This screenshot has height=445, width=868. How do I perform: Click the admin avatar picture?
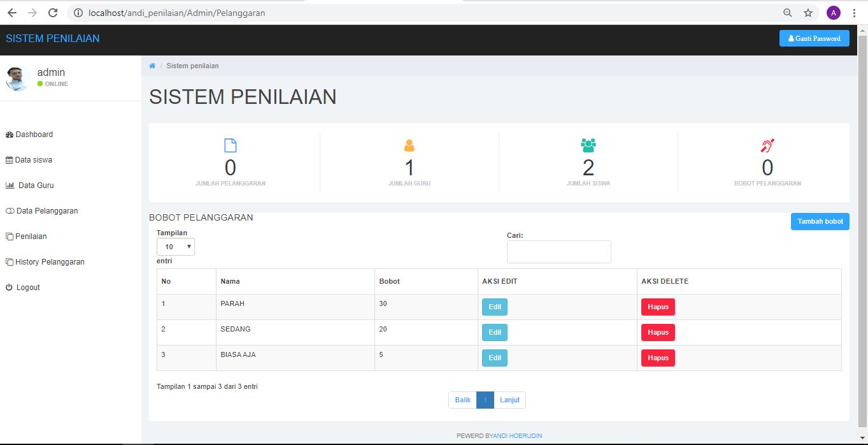[x=18, y=78]
